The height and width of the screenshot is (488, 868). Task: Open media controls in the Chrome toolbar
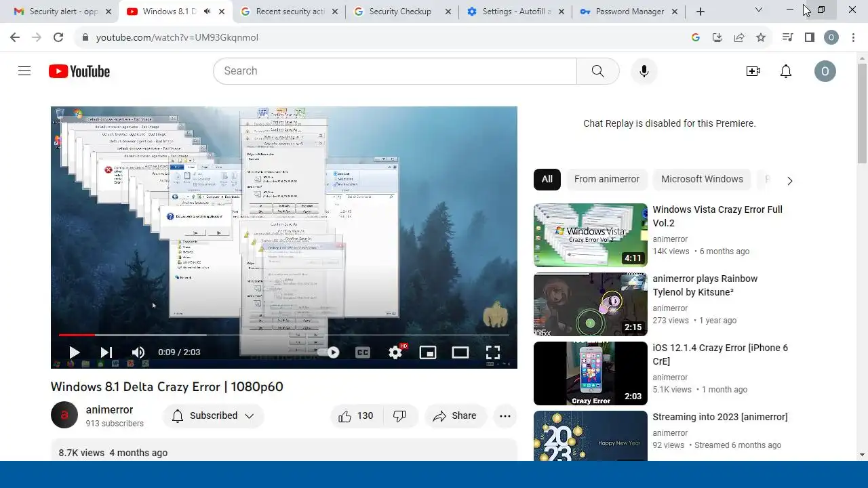tap(787, 37)
